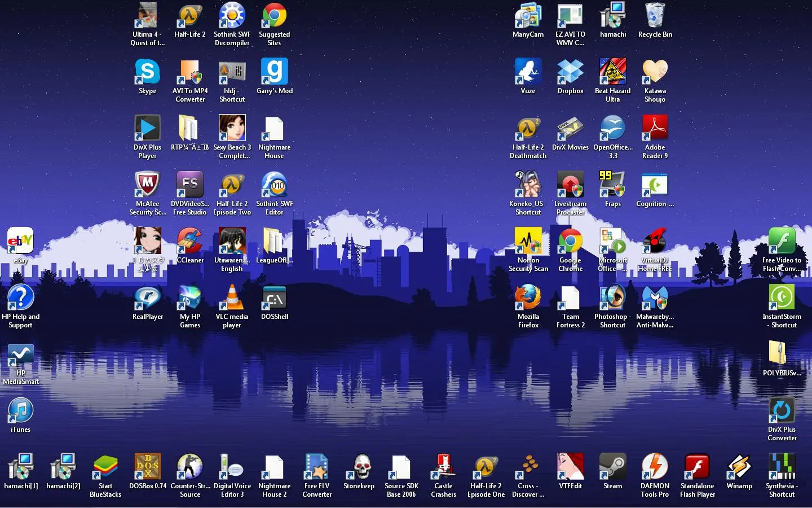This screenshot has height=508, width=812.
Task: Open HP Help and Support icon
Action: 21,297
